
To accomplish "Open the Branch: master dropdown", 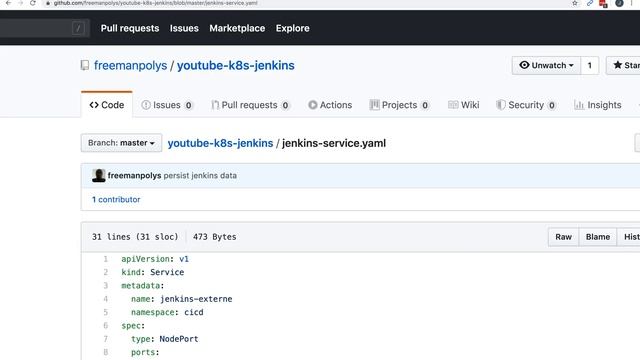I will [x=121, y=143].
